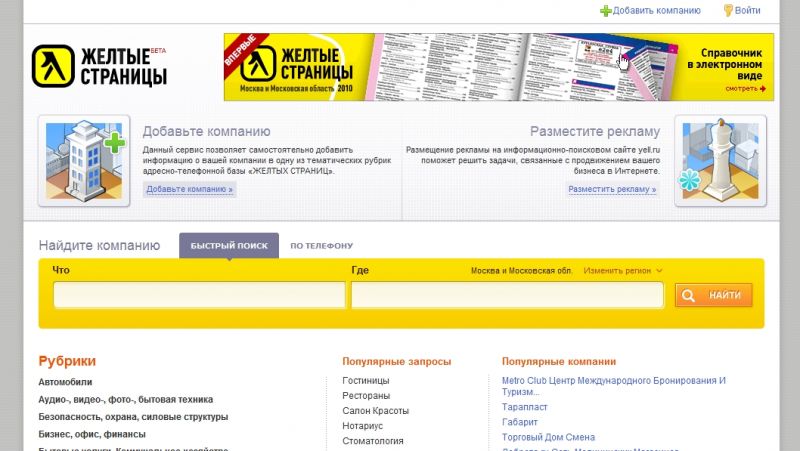The image size is (800, 451).
Task: Select the Стоматология popular query
Action: point(372,441)
